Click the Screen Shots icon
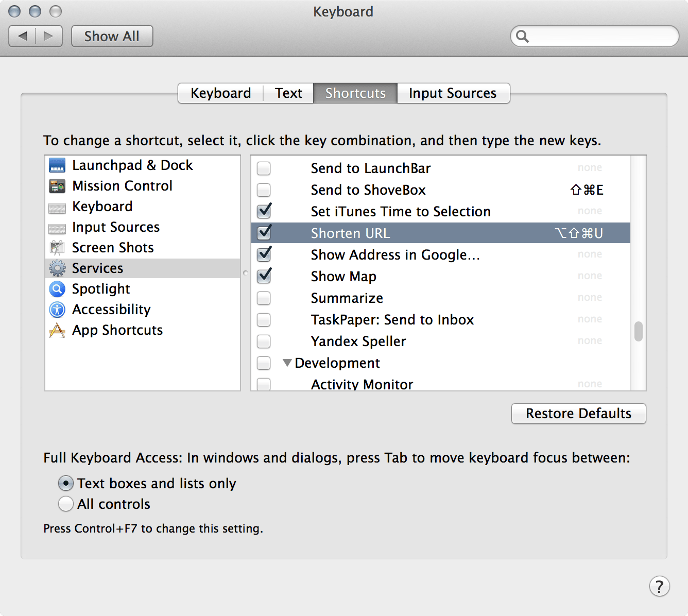This screenshot has width=688, height=616. [57, 248]
